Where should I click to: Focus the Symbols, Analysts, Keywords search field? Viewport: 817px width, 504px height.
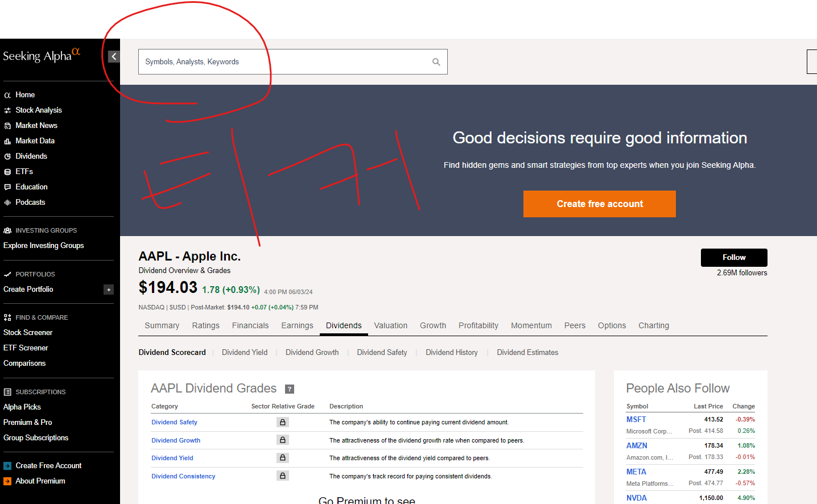(x=293, y=62)
